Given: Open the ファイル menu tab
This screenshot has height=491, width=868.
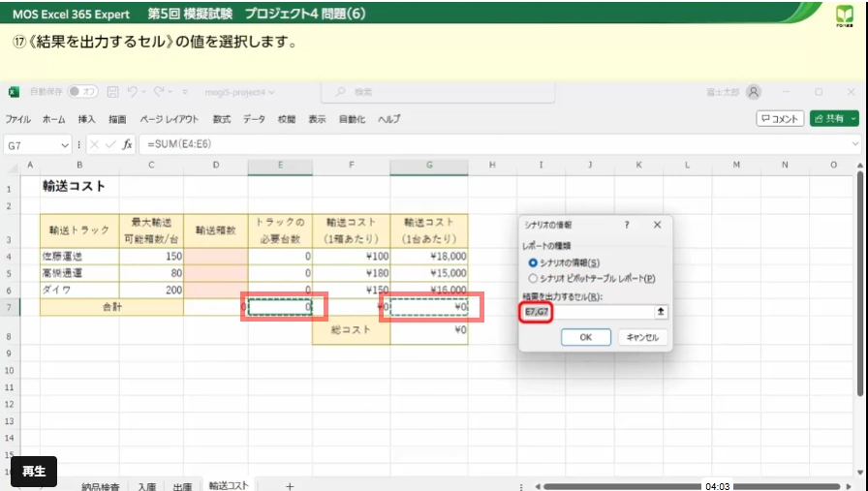Looking at the screenshot, I should point(17,119).
